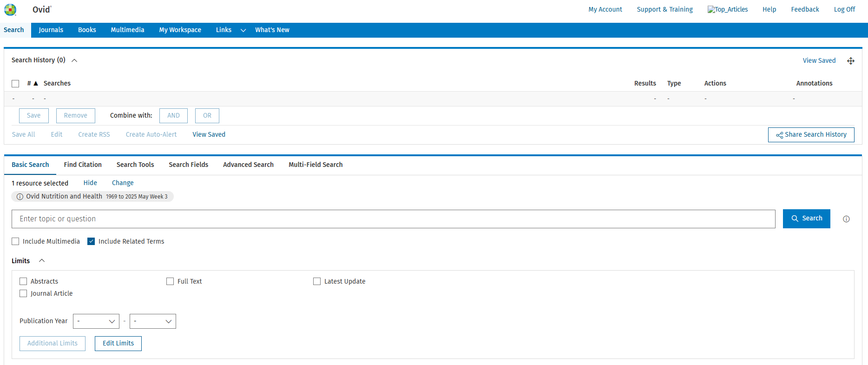Click the Ovid logo icon

10,10
